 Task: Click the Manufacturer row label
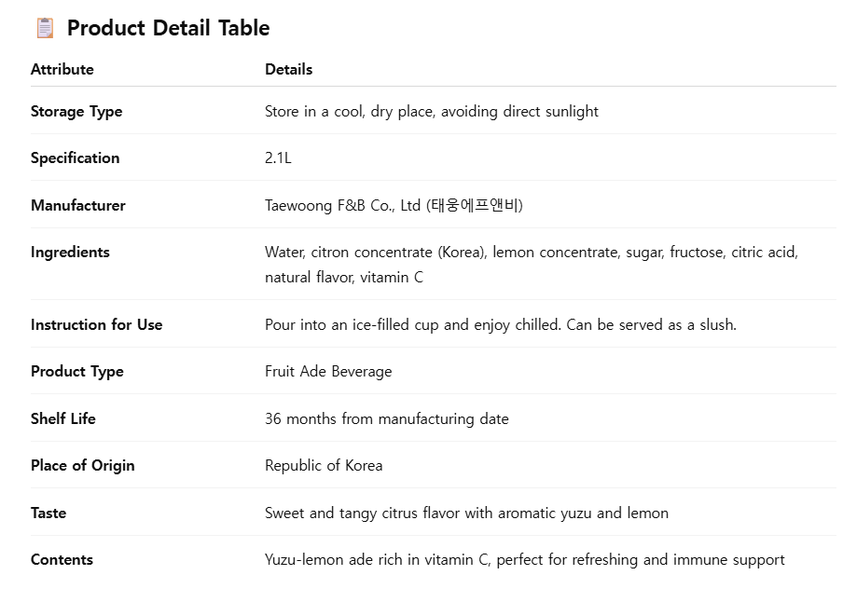tap(78, 205)
